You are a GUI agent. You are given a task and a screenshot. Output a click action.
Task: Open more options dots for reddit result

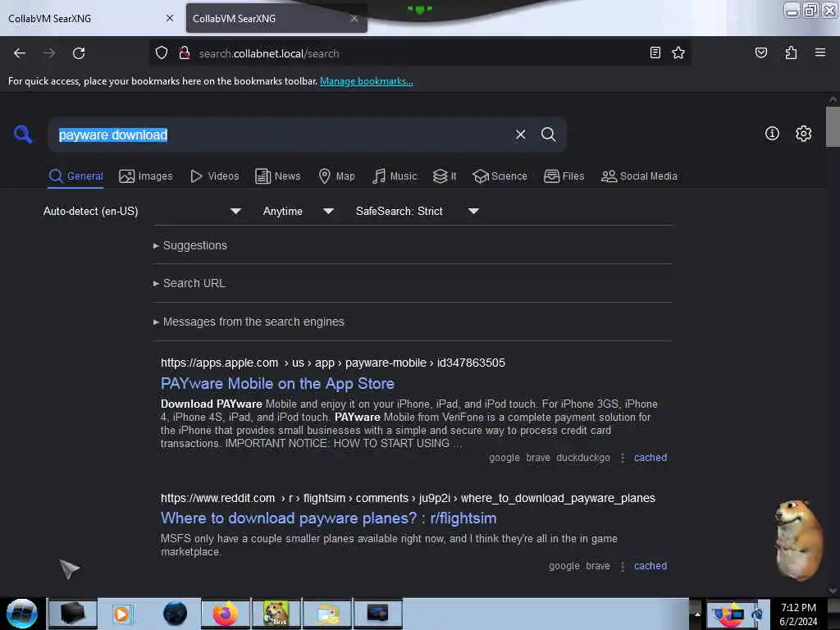coord(622,566)
